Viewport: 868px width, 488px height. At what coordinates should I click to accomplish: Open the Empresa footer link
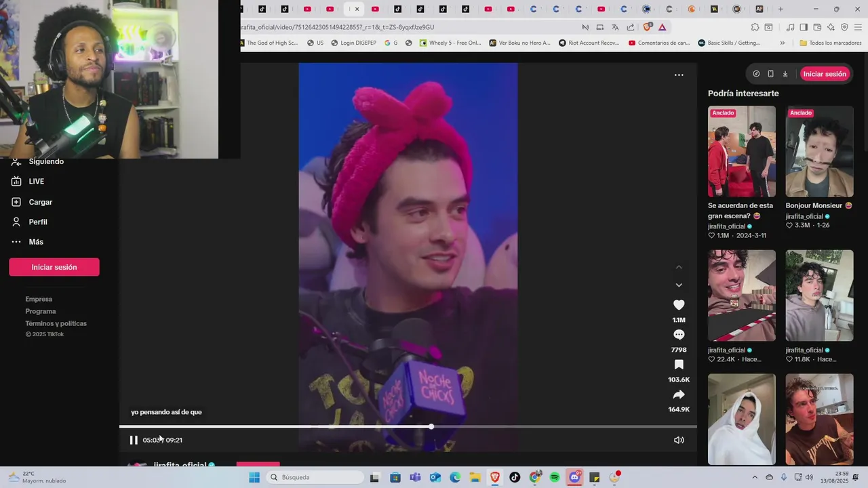(39, 299)
